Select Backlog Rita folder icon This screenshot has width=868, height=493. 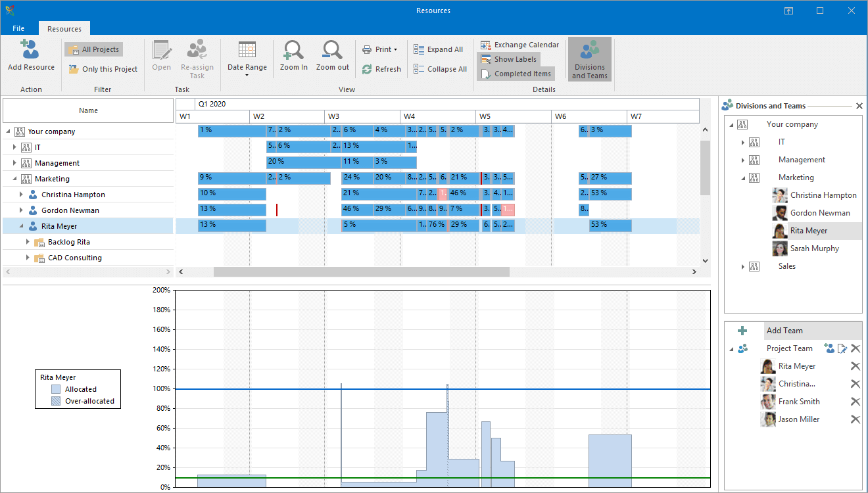[39, 242]
